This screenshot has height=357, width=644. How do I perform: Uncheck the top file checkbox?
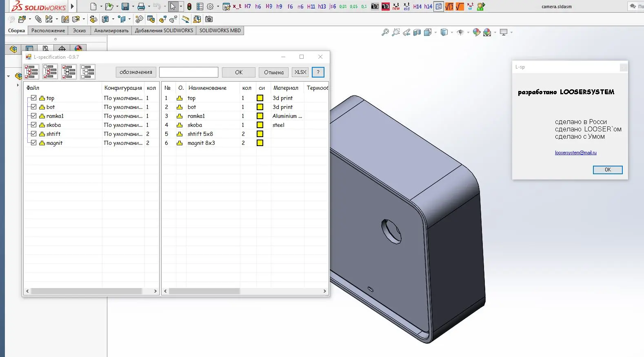34,98
